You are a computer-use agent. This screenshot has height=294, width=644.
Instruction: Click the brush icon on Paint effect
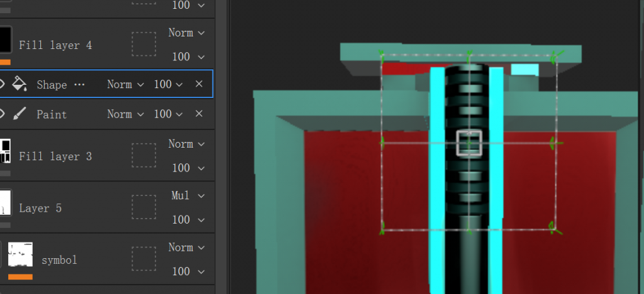pos(19,114)
